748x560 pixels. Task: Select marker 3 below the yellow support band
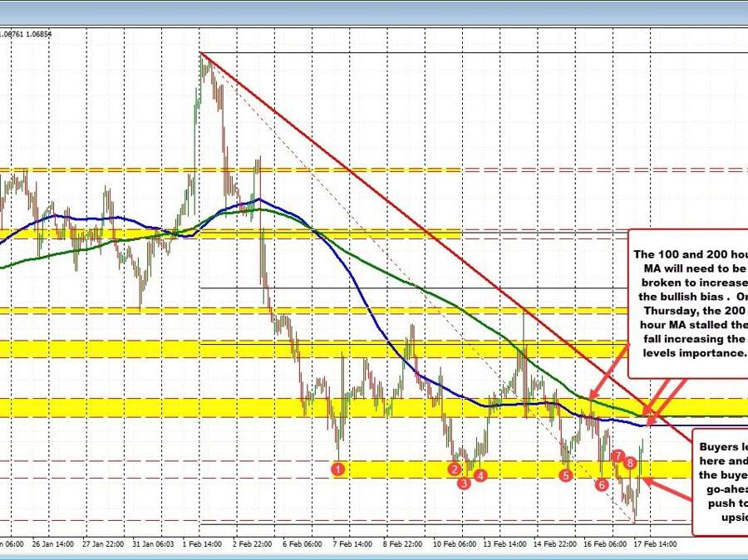click(x=463, y=482)
